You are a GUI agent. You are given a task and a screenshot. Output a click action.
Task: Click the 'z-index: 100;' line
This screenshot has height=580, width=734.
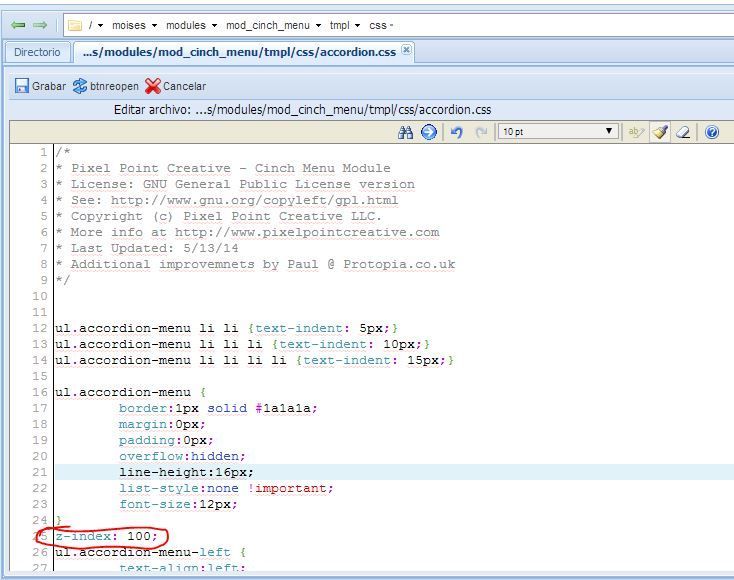[x=107, y=536]
